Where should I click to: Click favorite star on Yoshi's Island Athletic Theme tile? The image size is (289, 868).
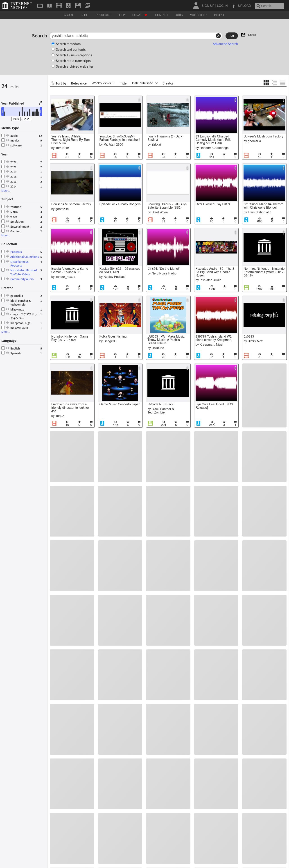(x=79, y=154)
